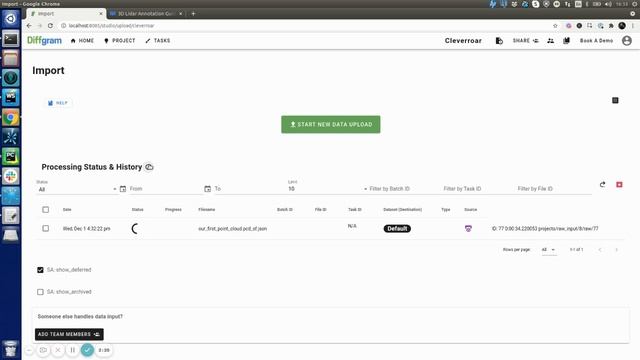Click the To date field

[250, 189]
